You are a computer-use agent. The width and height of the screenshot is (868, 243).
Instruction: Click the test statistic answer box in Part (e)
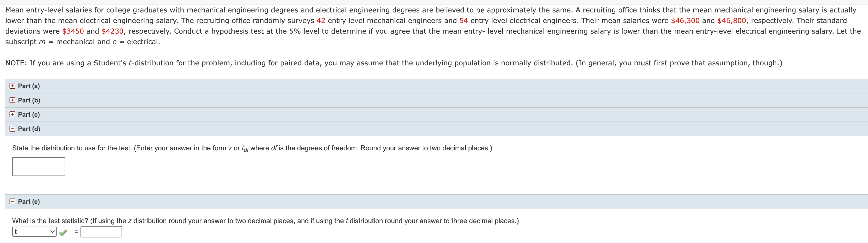click(101, 232)
